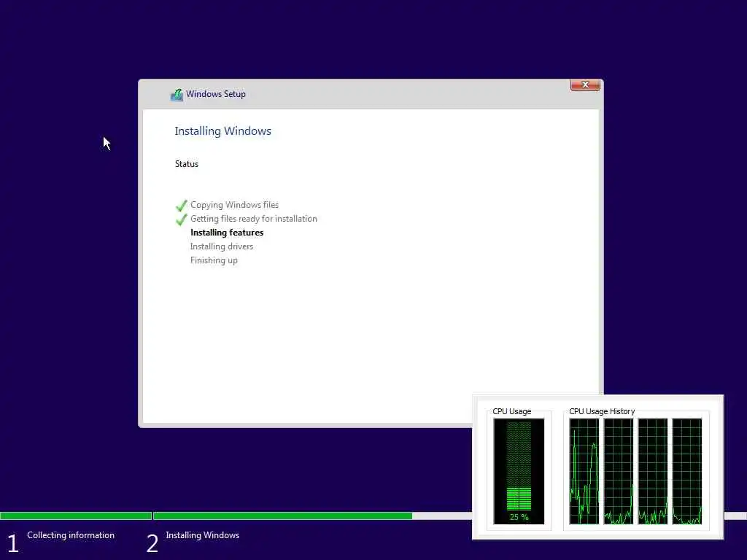Click the Collecting information progress bar
Screen dimensions: 747x560
(x=76, y=516)
